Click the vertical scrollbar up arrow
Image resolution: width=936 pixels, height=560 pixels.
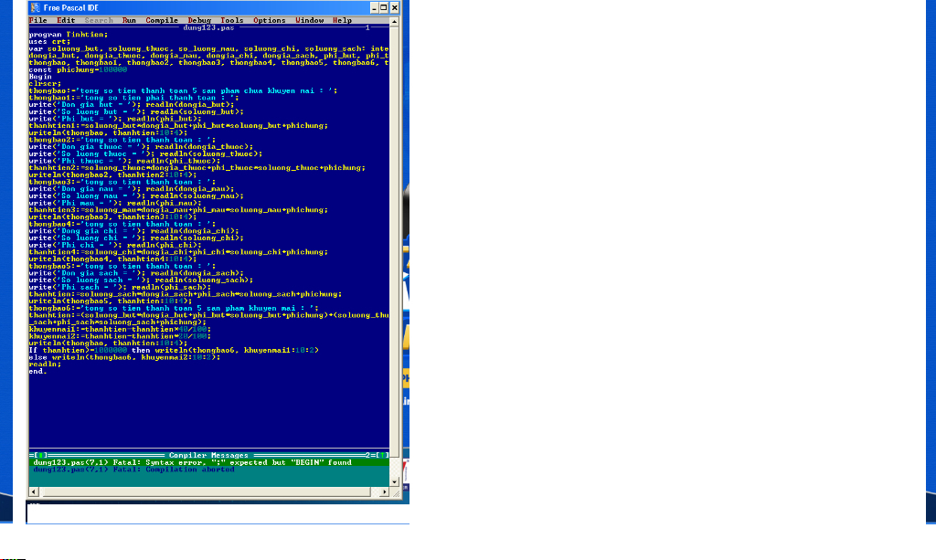tap(394, 22)
